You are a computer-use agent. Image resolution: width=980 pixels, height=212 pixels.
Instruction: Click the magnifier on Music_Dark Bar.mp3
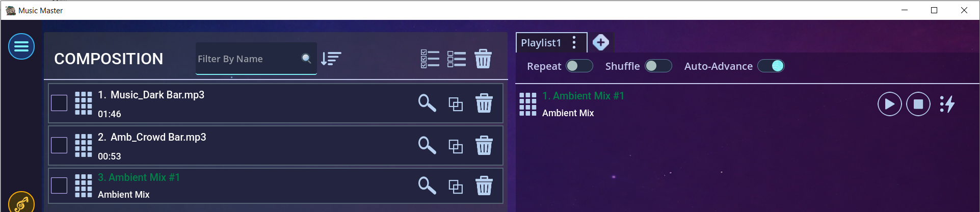coord(427,103)
